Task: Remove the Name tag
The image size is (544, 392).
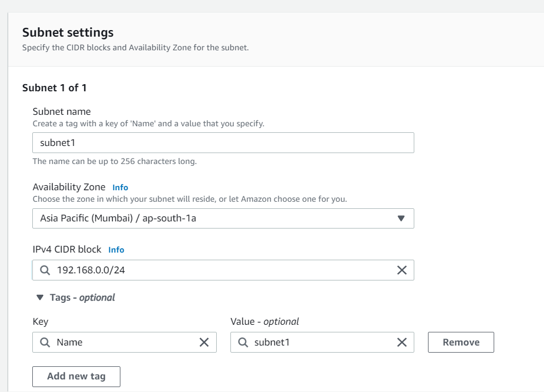Action: 461,342
